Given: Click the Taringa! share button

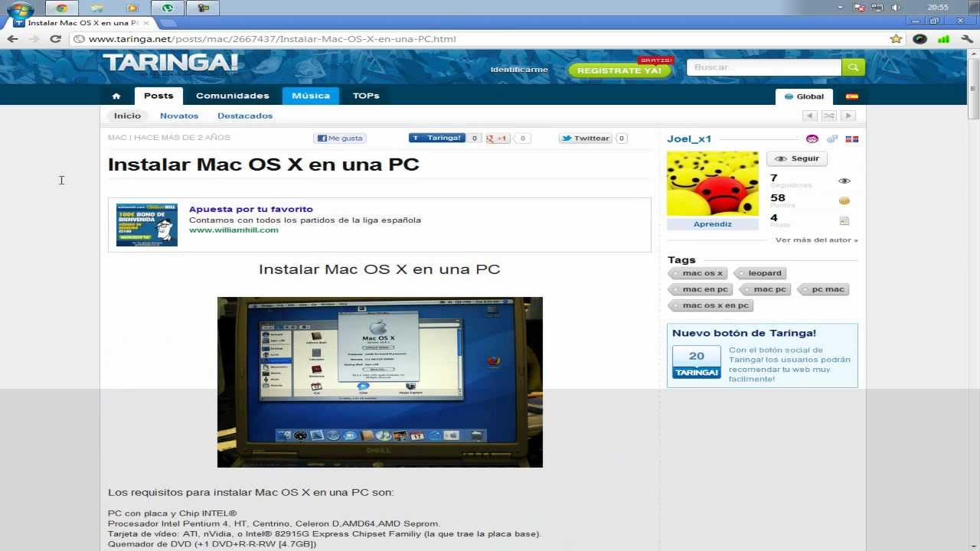Looking at the screenshot, I should coord(437,139).
